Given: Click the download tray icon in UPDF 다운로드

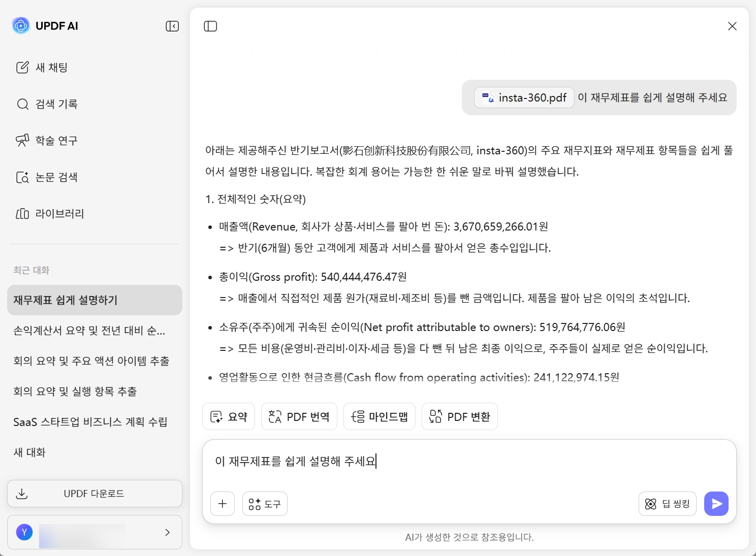Looking at the screenshot, I should (x=22, y=494).
